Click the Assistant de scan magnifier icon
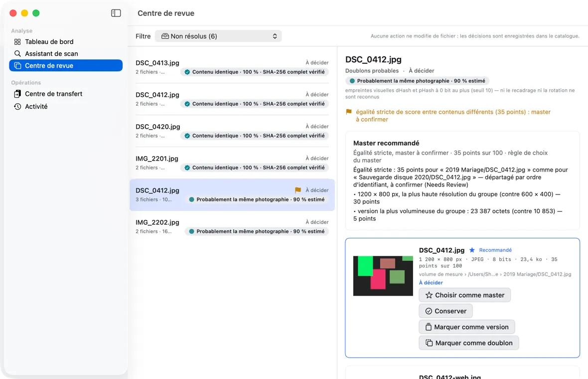 [17, 54]
